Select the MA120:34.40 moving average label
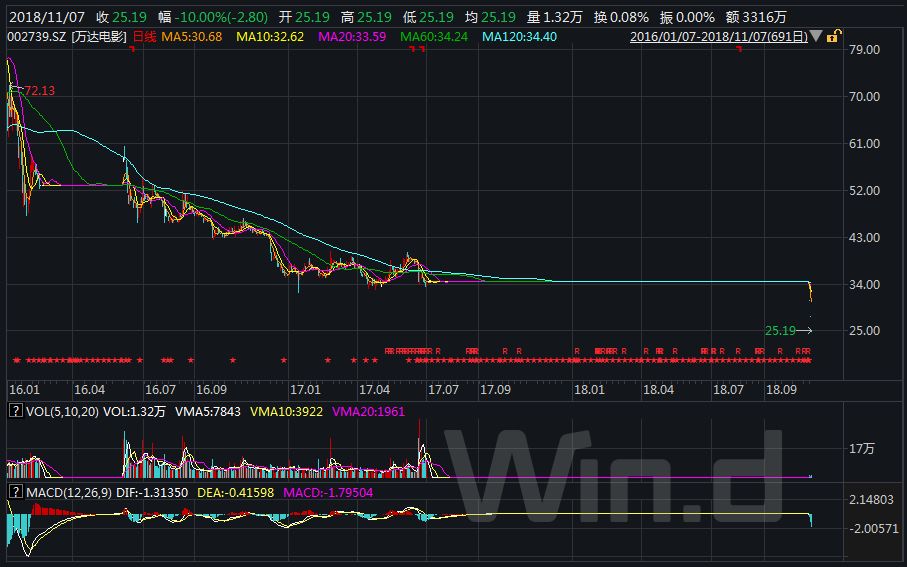This screenshot has width=907, height=567. pos(519,37)
